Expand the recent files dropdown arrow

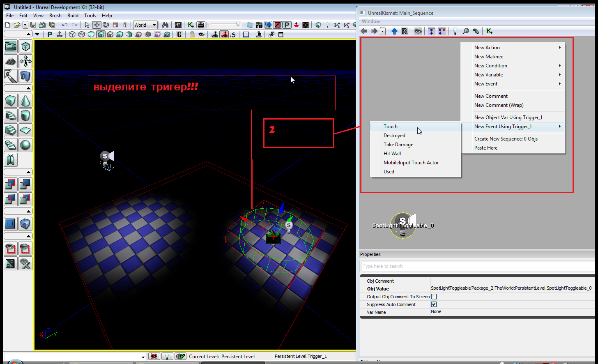(25, 25)
